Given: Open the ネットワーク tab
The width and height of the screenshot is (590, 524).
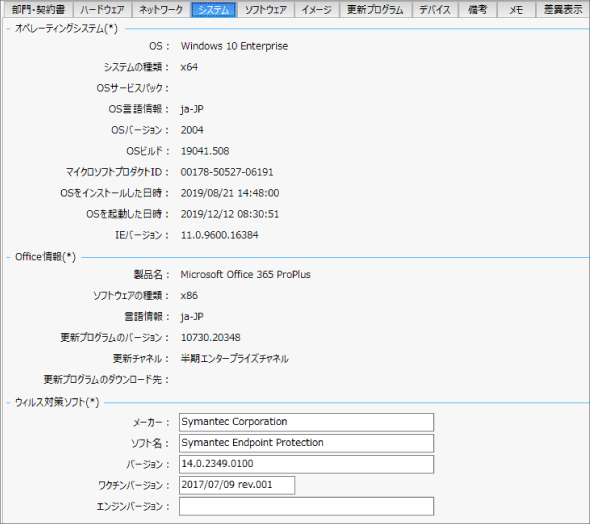Looking at the screenshot, I should tap(161, 9).
